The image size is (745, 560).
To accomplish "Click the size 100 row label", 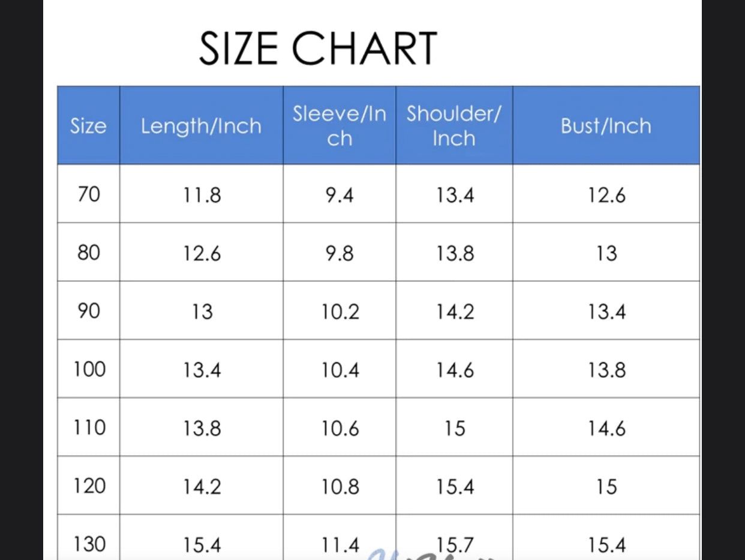I will point(89,369).
